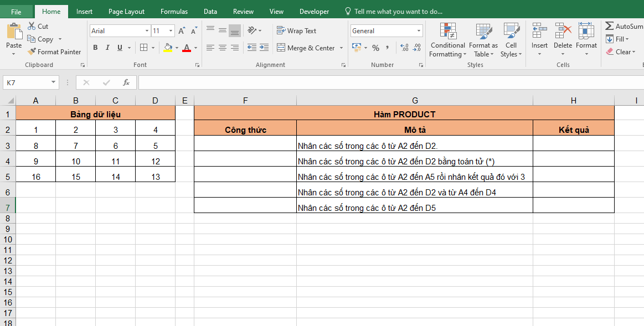Expand the General number format dropdown
This screenshot has height=326, width=644.
coord(418,31)
